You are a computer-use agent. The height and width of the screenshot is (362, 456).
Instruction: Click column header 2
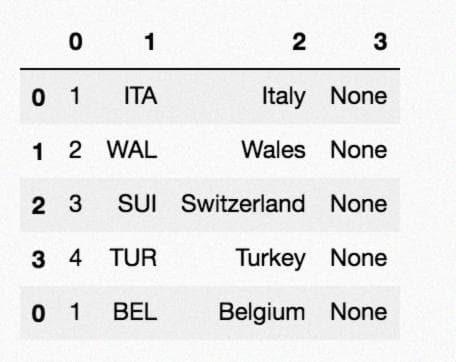point(299,42)
